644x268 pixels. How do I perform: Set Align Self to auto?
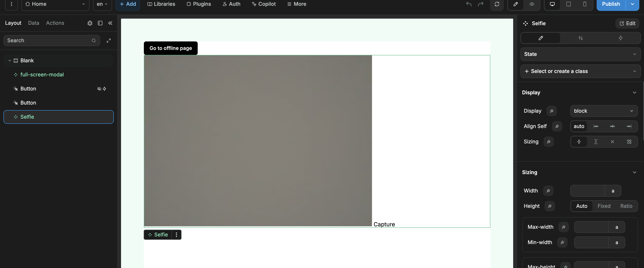[579, 126]
